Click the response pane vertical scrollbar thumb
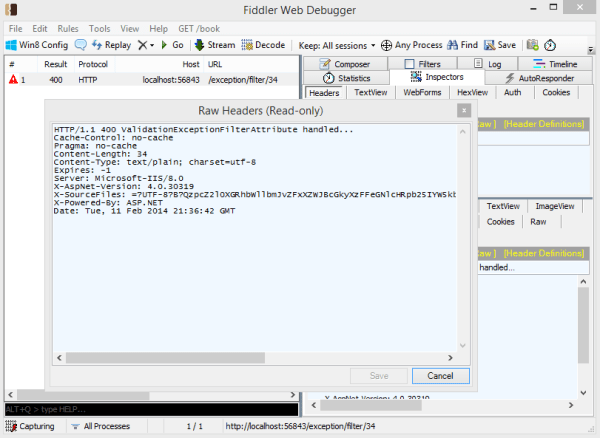 pos(583,325)
